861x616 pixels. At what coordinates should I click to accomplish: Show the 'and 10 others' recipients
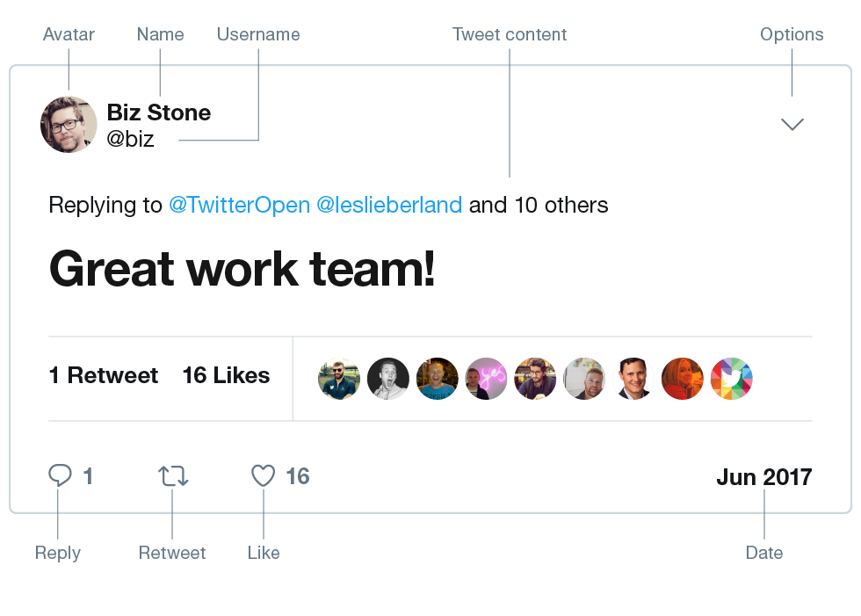[x=539, y=206]
